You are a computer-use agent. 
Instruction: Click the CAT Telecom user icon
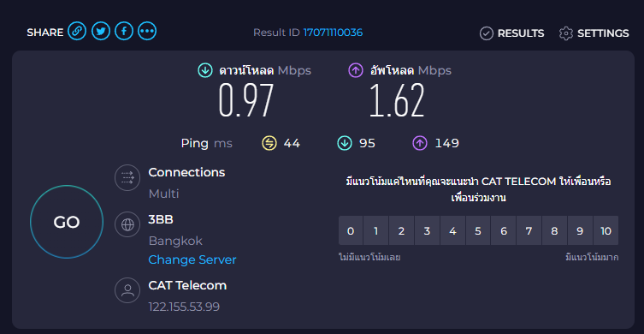point(127,290)
